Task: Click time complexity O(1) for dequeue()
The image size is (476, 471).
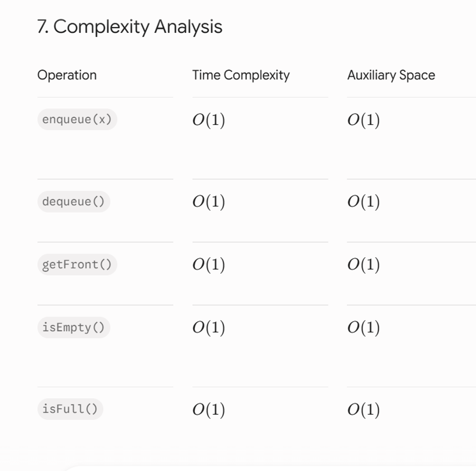Action: pyautogui.click(x=209, y=202)
